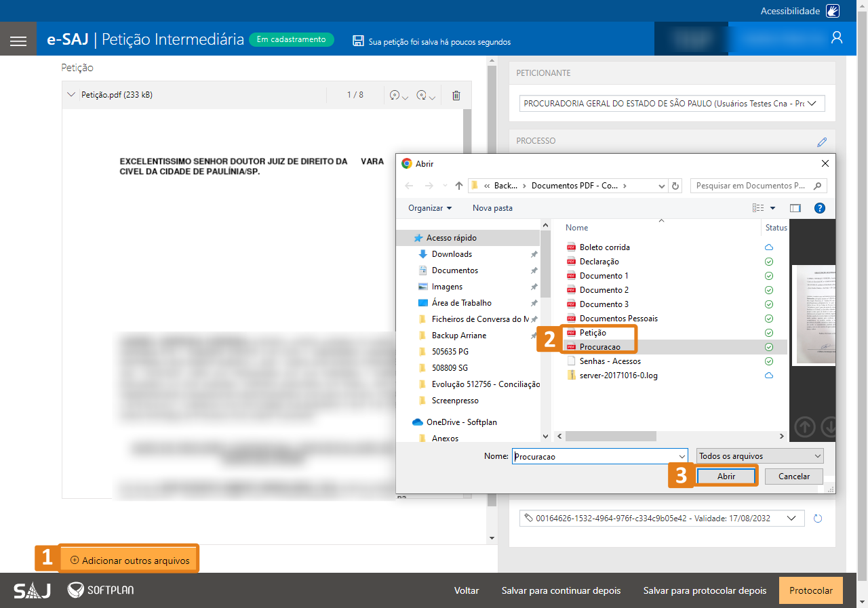Image resolution: width=868 pixels, height=608 pixels.
Task: Sort files by Status column
Action: 775,228
